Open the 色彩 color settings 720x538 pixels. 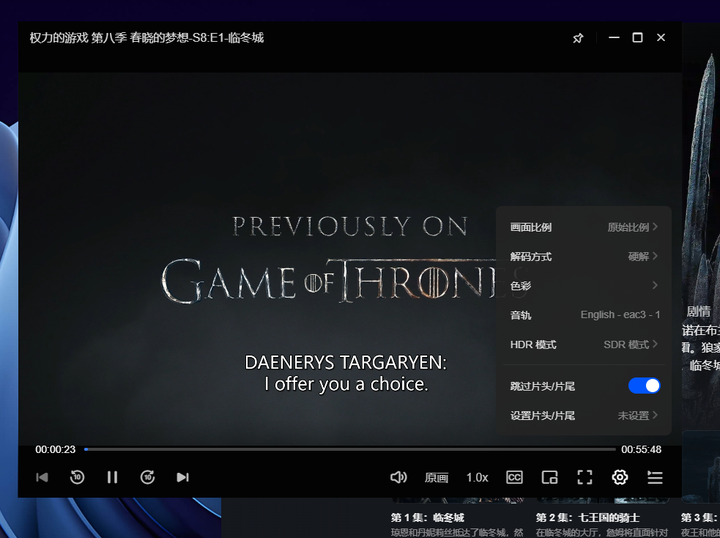point(655,286)
